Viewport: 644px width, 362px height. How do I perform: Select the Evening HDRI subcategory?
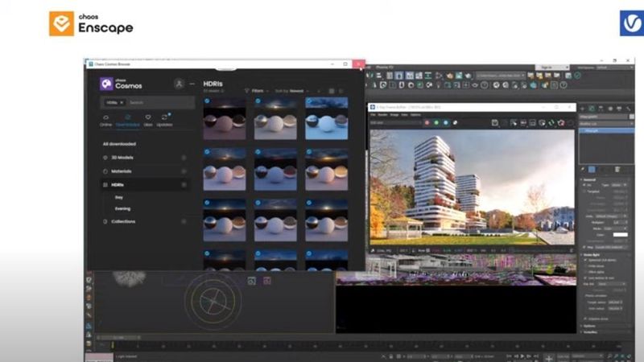pyautogui.click(x=122, y=209)
